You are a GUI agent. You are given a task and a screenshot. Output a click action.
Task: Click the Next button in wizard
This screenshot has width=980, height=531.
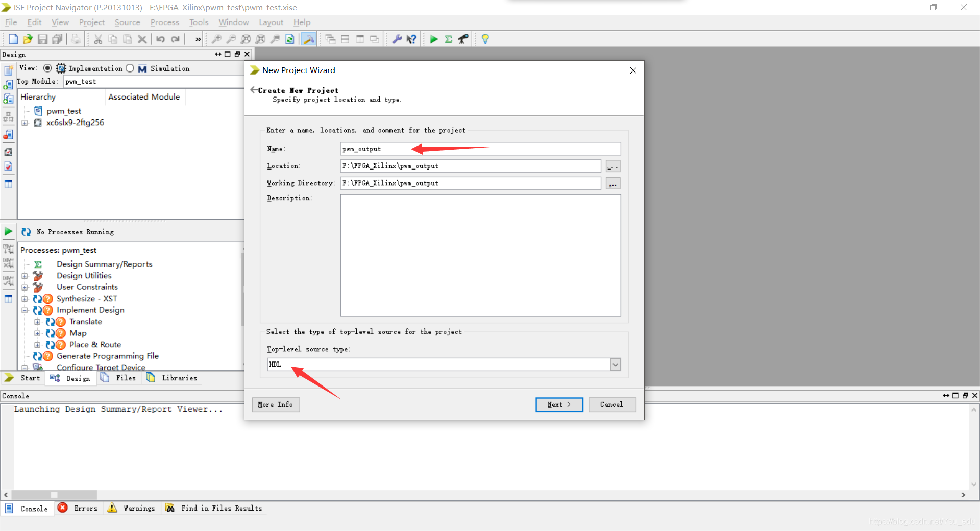(x=559, y=405)
